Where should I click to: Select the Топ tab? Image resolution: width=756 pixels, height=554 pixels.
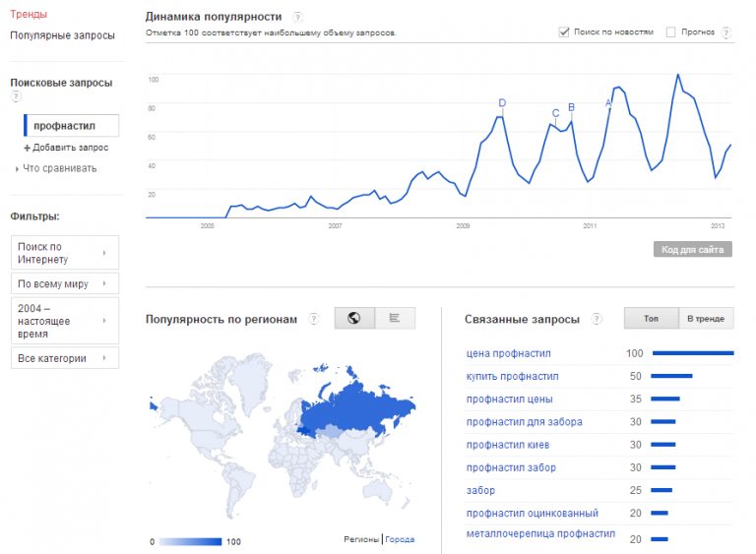pos(651,319)
